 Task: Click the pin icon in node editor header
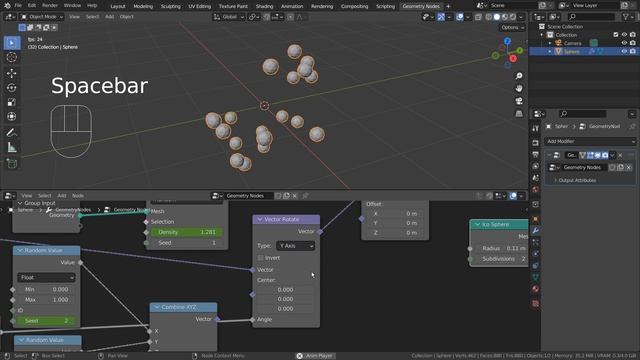[x=305, y=196]
